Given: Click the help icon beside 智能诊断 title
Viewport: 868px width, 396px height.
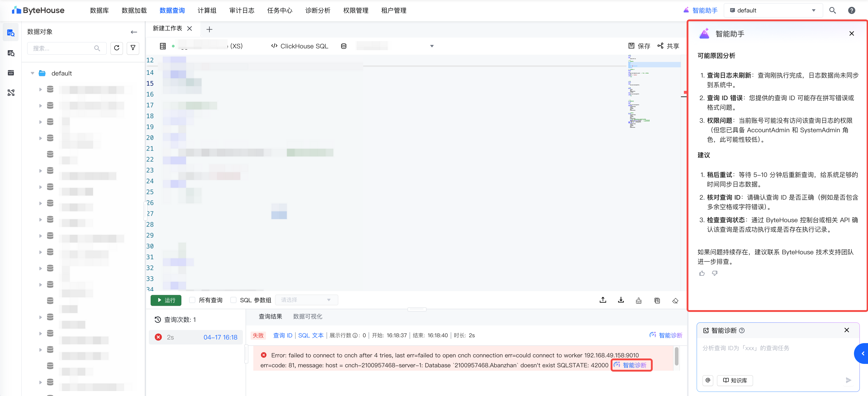Looking at the screenshot, I should coord(742,330).
